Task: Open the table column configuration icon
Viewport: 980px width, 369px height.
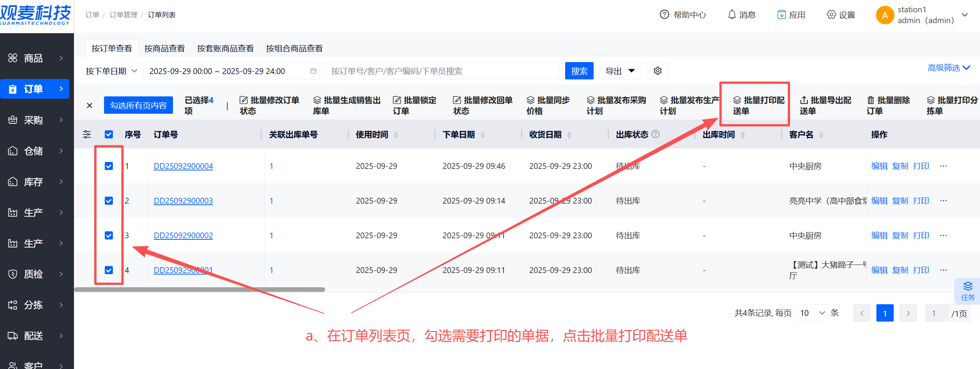Action: pos(87,134)
